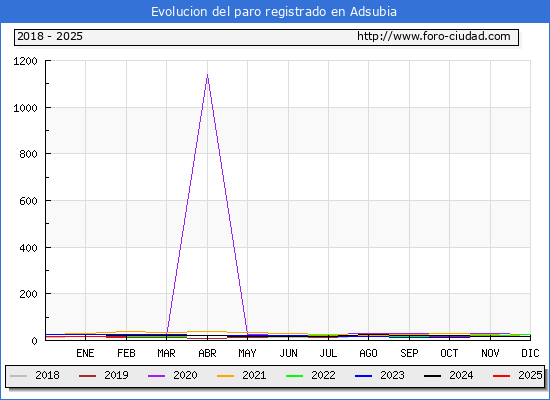
Task: Click the '2025' legend label
Action: point(530,375)
